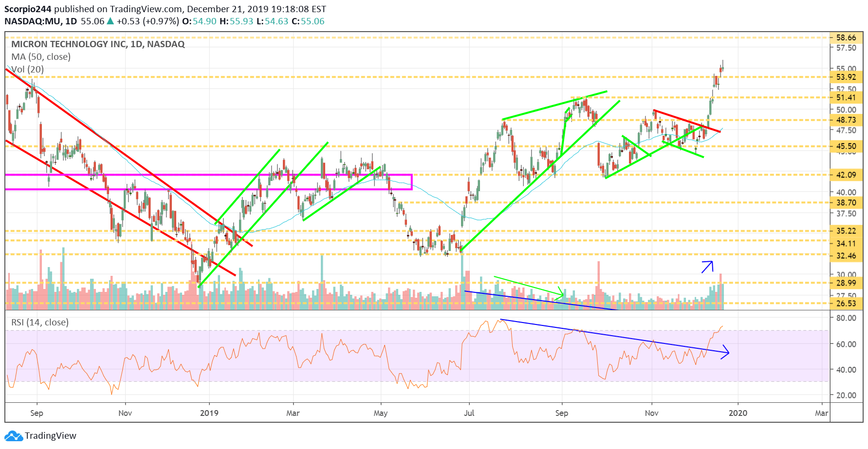Select the MICRON TECHNOLOGY INC chart title

coord(98,44)
